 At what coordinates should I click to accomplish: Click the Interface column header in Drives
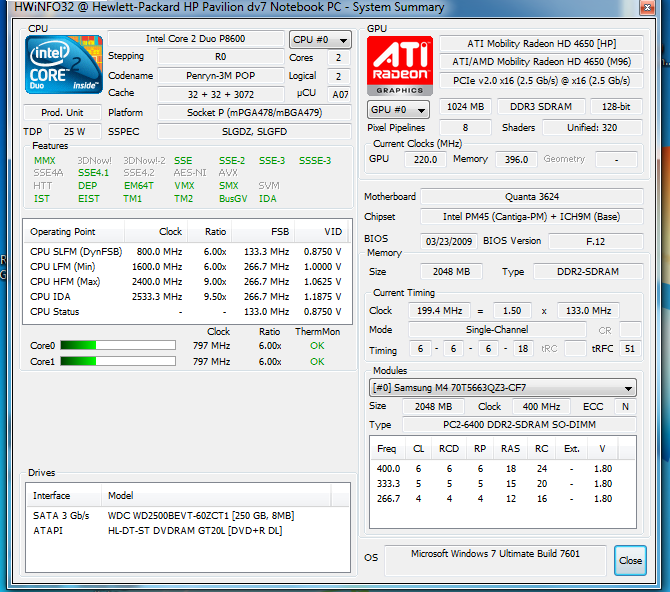(x=64, y=495)
